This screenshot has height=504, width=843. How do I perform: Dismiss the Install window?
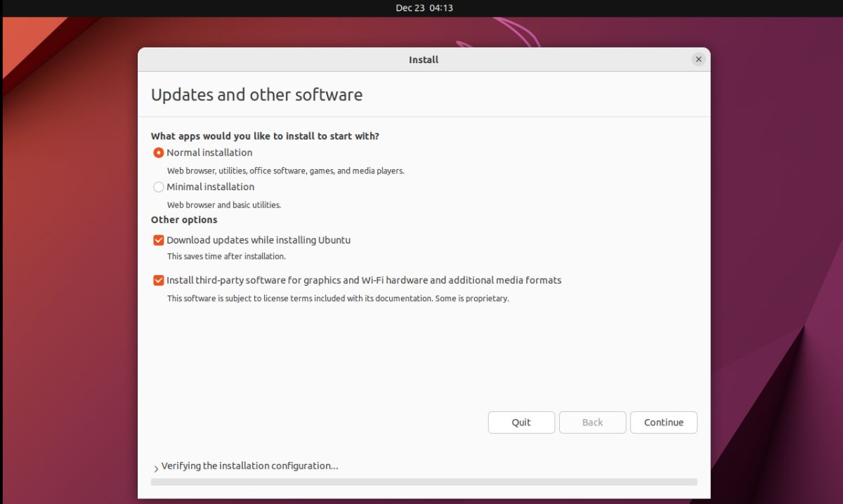pyautogui.click(x=698, y=59)
